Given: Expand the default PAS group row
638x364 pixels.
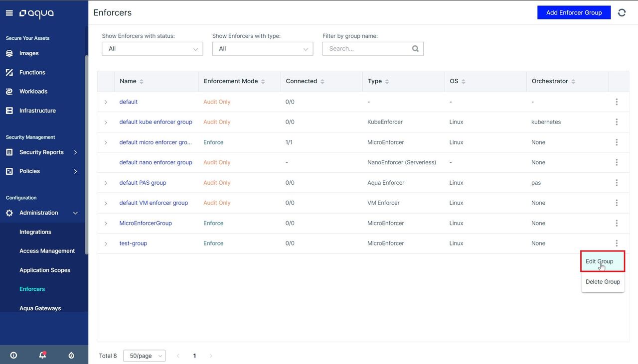Looking at the screenshot, I should point(106,183).
